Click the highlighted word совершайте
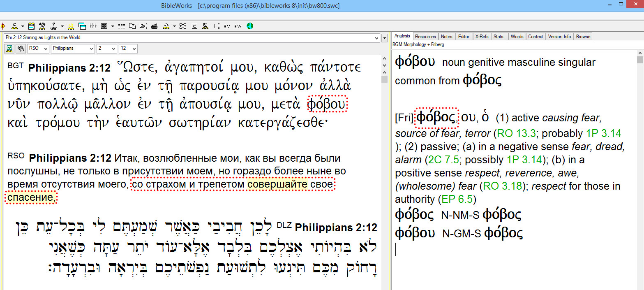This screenshot has width=644, height=290. tap(277, 185)
